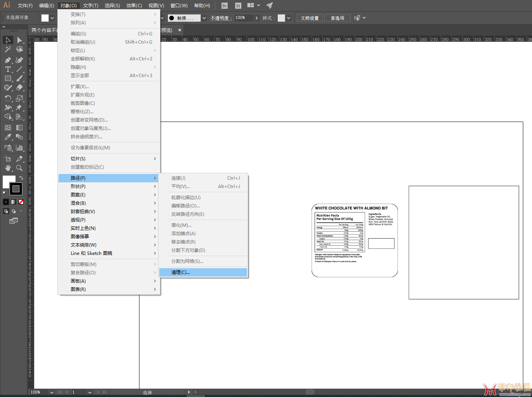Switch to Draw Normal mode
532x397 pixels.
(6, 211)
